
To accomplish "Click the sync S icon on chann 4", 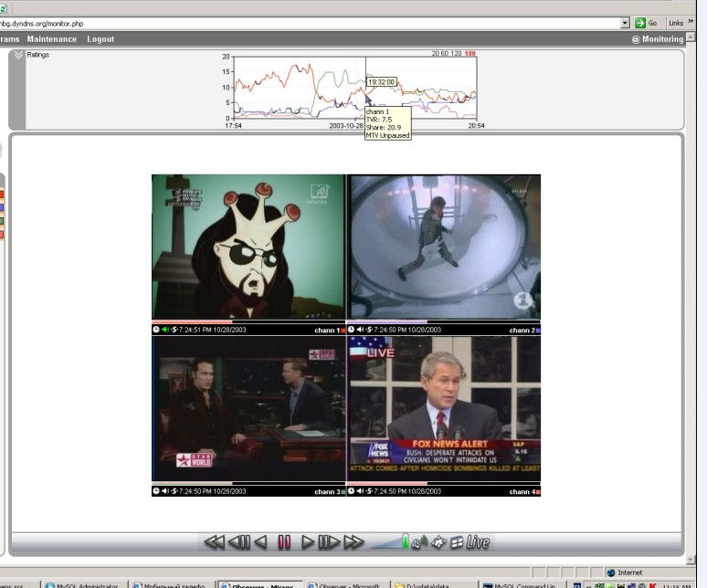I will (369, 491).
